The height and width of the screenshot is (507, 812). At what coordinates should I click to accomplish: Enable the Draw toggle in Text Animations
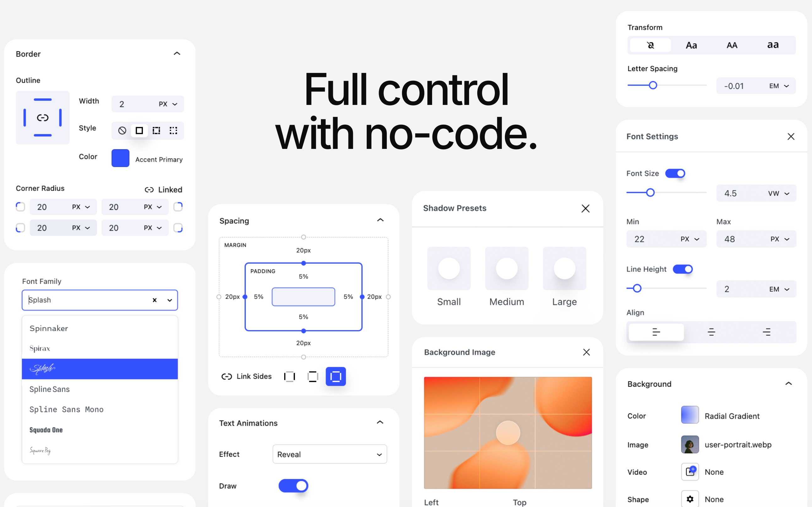293,485
